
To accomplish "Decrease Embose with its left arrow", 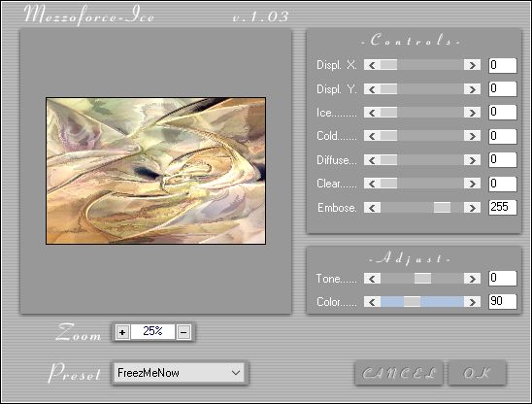I will [x=372, y=208].
